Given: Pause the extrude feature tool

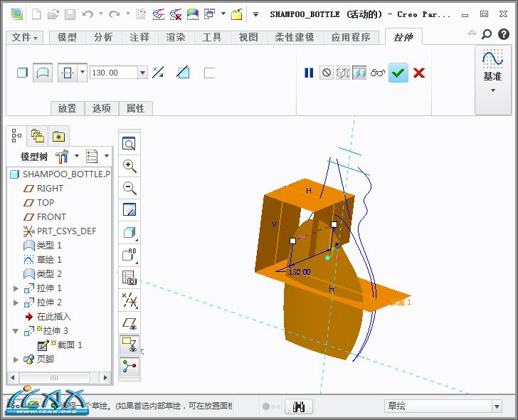Looking at the screenshot, I should tap(309, 73).
